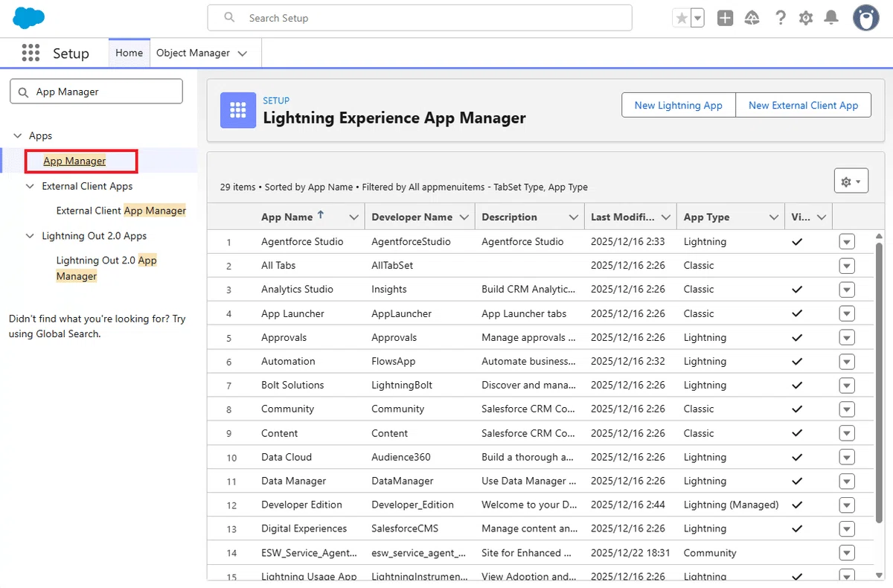
Task: Open the Notifications bell
Action: (x=832, y=18)
